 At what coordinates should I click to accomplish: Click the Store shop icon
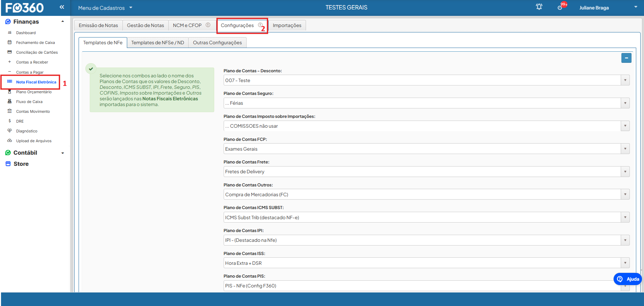(8, 164)
